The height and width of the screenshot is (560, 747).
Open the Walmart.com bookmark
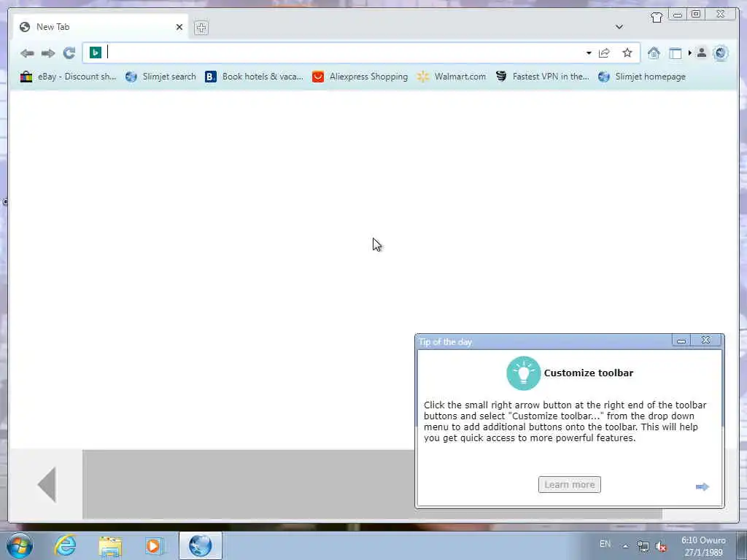point(451,77)
